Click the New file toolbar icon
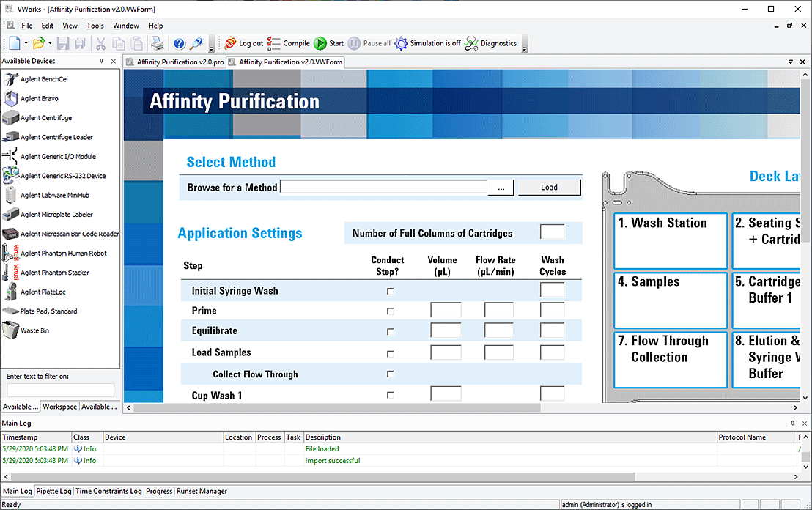The width and height of the screenshot is (812, 510). click(x=15, y=43)
